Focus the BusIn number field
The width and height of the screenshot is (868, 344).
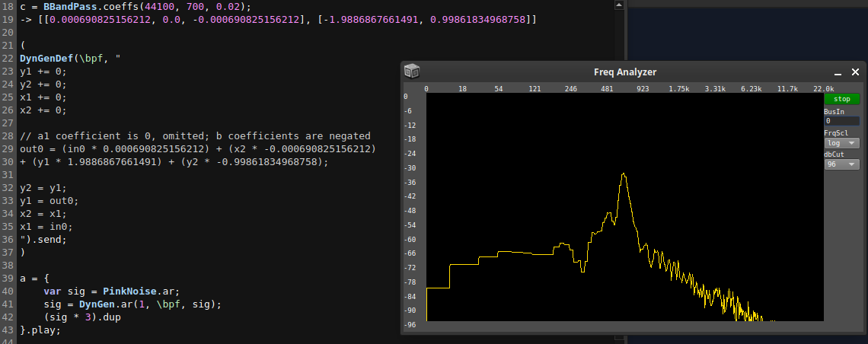(841, 121)
